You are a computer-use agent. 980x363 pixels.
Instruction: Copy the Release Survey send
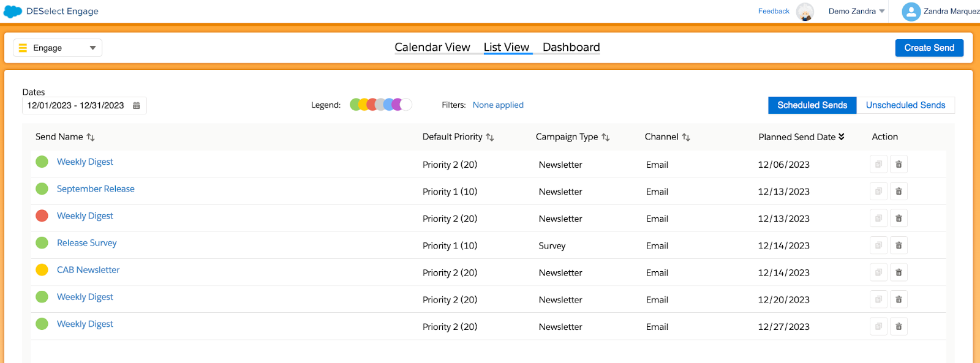click(x=878, y=245)
